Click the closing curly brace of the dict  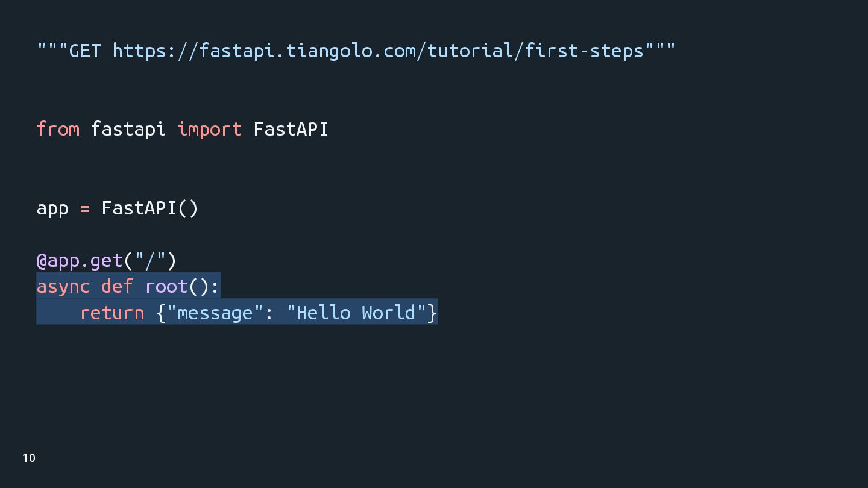pos(432,313)
